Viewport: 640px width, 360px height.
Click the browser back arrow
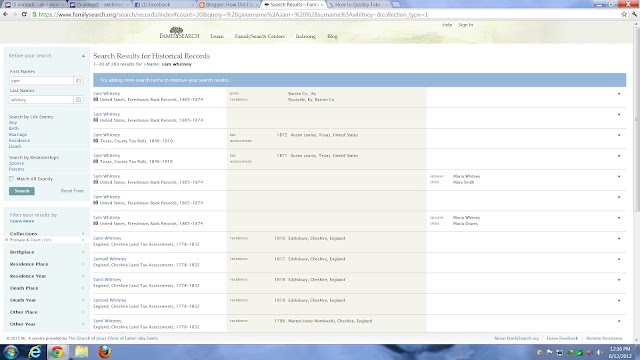coord(5,14)
